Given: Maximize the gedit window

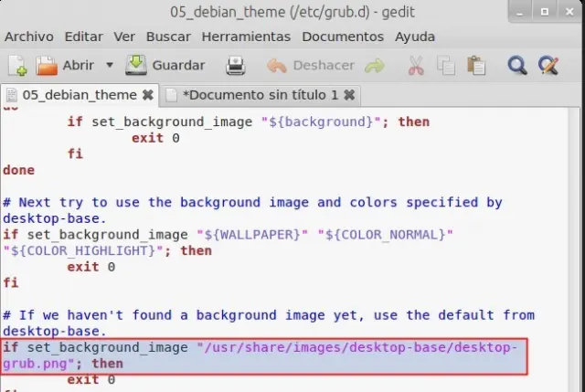Looking at the screenshot, I should coord(545,12).
